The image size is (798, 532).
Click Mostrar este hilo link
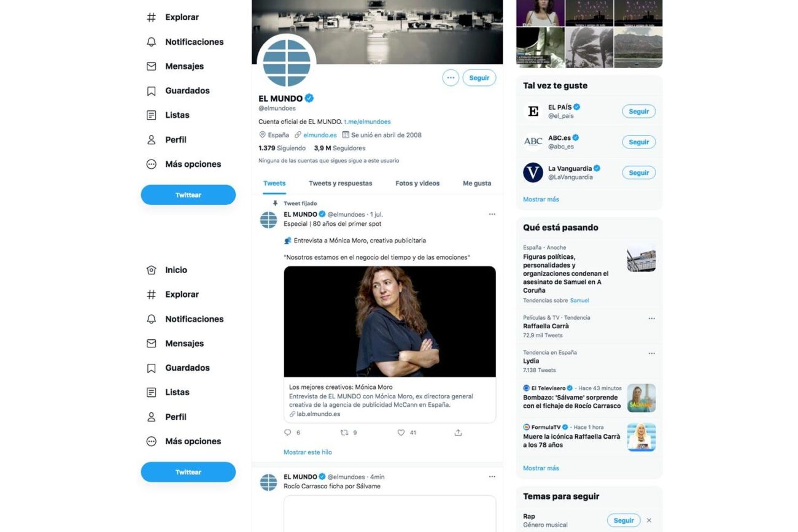point(308,452)
